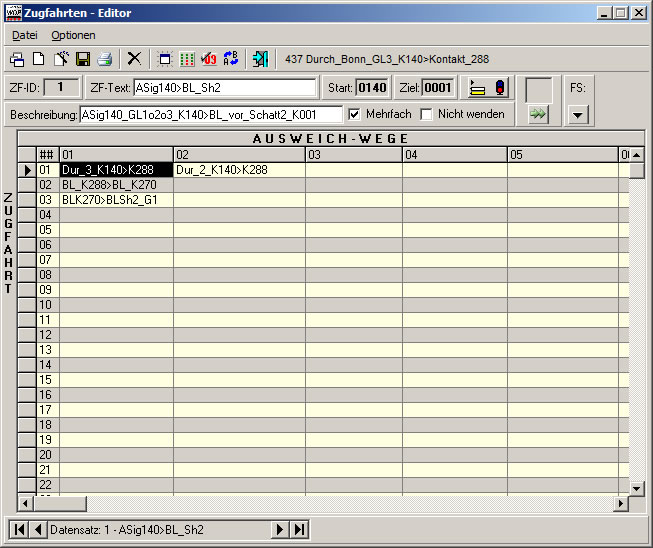The image size is (653, 548).
Task: Click the track and signal button
Action: [488, 88]
